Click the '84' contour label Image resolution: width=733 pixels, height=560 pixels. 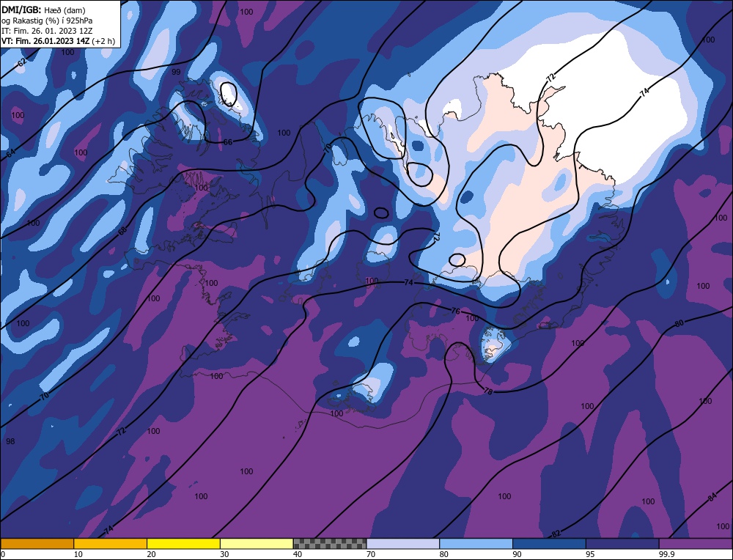pos(712,498)
